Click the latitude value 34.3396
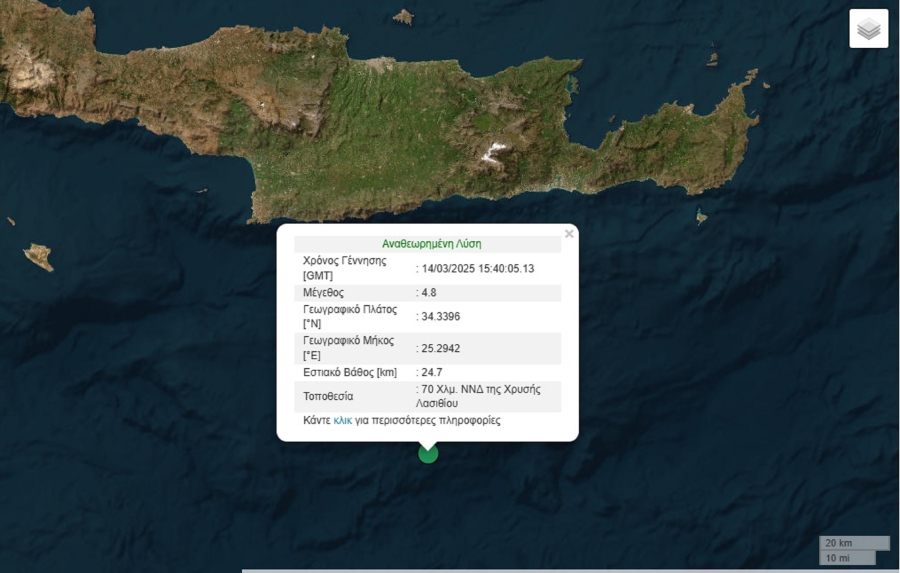 point(441,317)
